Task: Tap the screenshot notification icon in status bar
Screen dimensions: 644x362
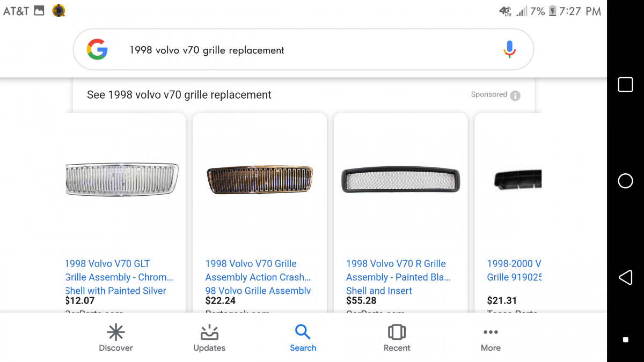Action: click(39, 10)
